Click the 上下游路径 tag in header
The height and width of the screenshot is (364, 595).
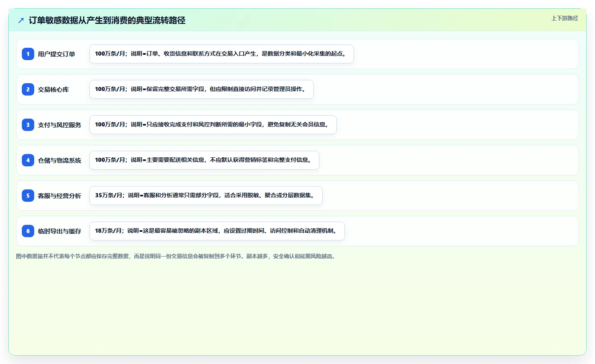[565, 18]
